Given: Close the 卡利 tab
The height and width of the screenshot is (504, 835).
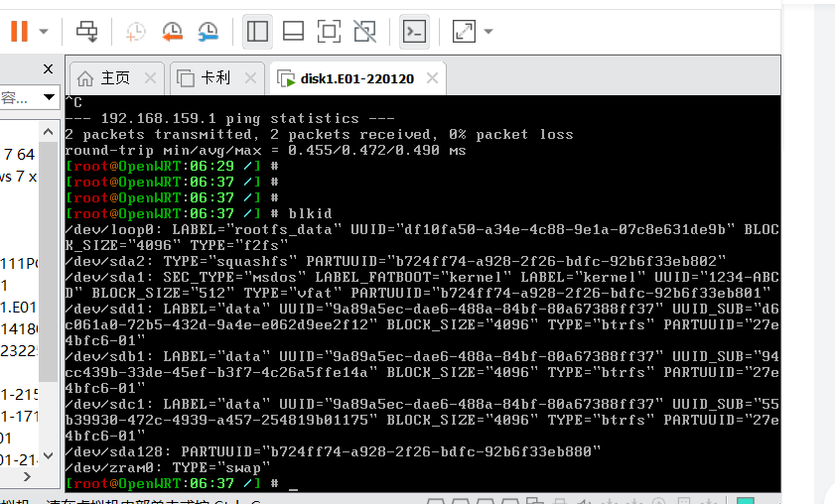Looking at the screenshot, I should coord(250,78).
